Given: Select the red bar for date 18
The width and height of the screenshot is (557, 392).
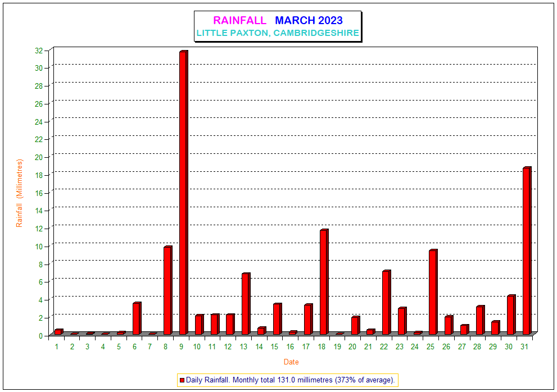Looking at the screenshot, I should pos(324,282).
